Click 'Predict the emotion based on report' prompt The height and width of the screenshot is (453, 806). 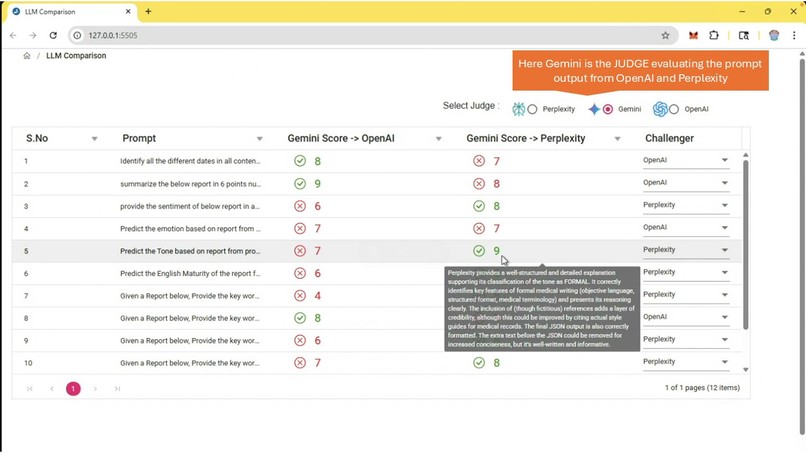(x=190, y=228)
